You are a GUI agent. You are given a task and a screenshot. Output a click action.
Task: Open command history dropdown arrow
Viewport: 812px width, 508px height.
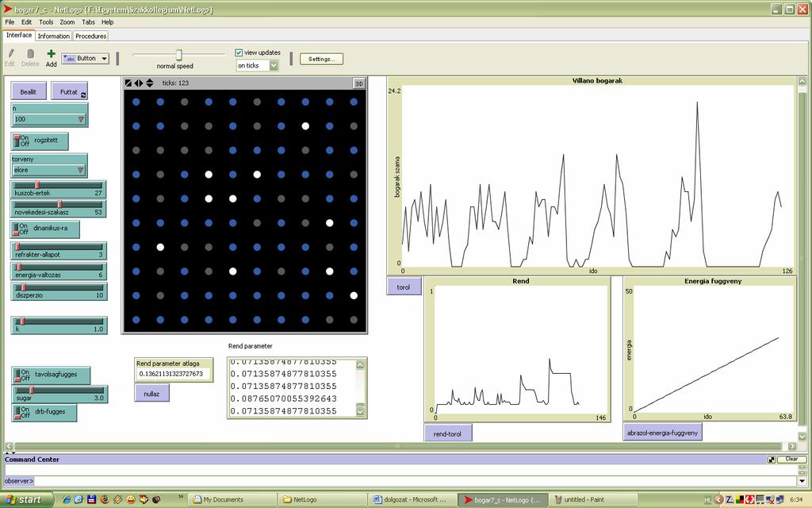[x=802, y=481]
